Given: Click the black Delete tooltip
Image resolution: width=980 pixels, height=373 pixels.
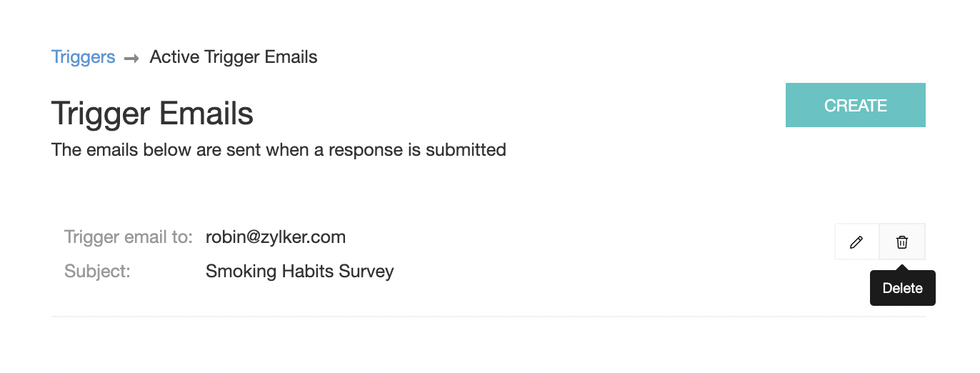Looking at the screenshot, I should point(902,289).
